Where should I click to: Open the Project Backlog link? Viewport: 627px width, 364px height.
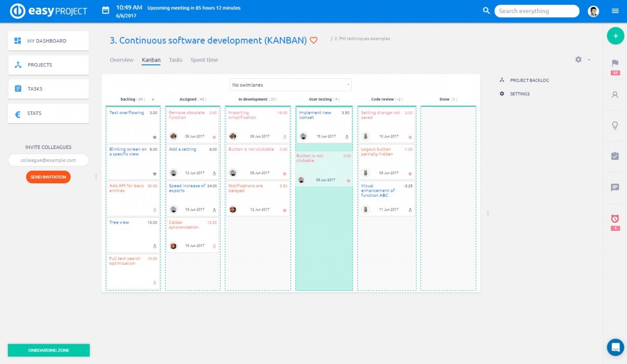click(529, 80)
